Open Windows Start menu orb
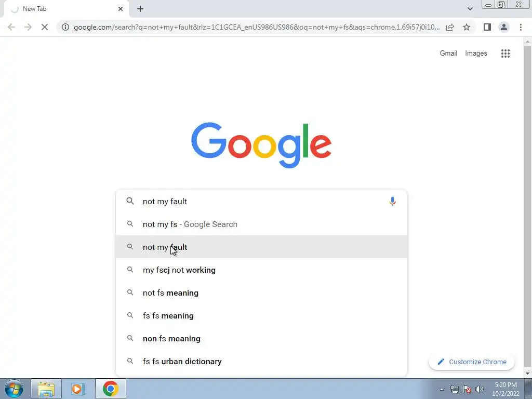Viewport: 532px width, 399px height. tap(14, 389)
